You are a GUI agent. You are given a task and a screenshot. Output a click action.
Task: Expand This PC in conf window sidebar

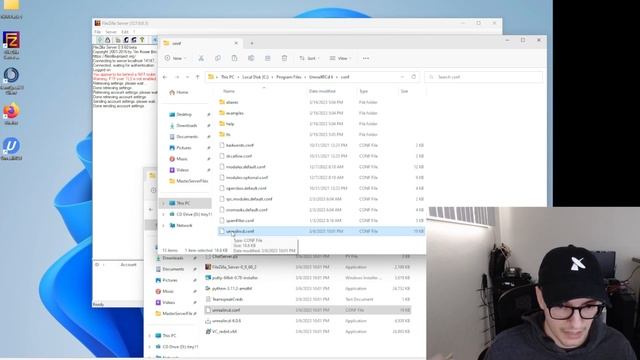pyautogui.click(x=164, y=203)
